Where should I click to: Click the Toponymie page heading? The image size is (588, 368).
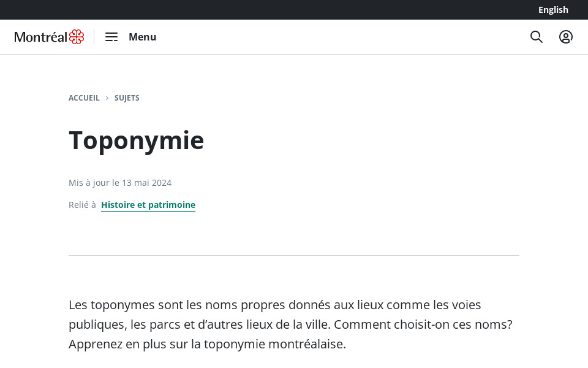pos(136,140)
